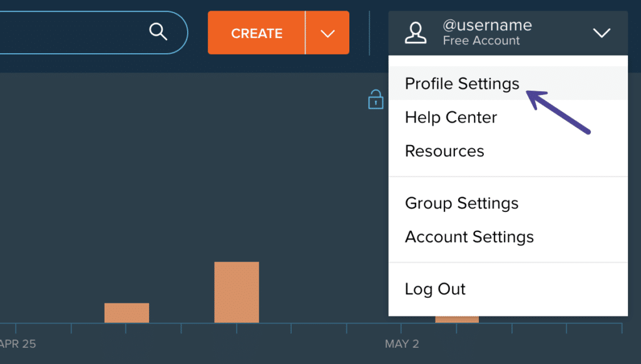Click the orange CREATE button

tap(256, 33)
